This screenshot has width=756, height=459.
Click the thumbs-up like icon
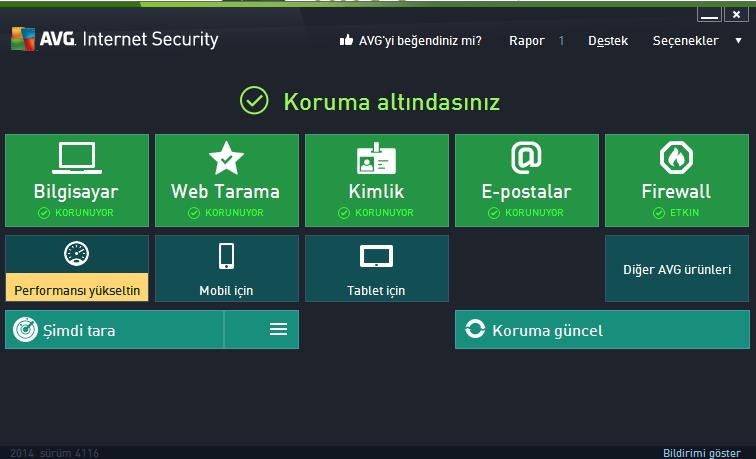point(346,40)
